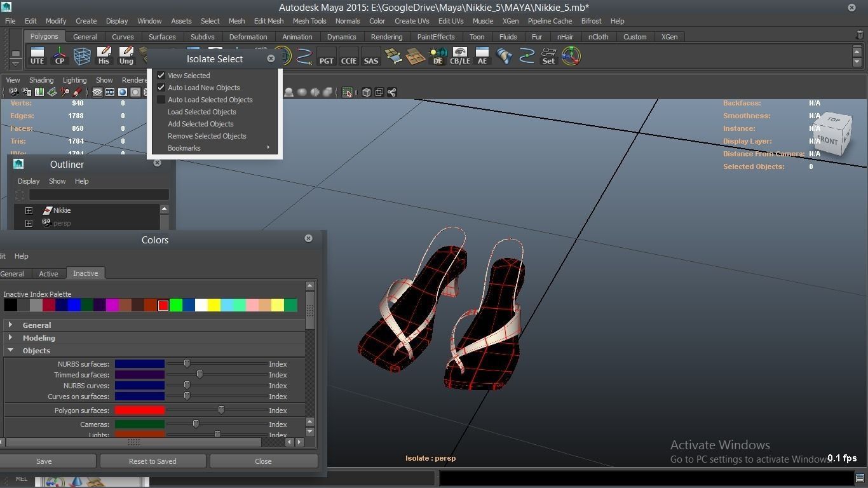Click the shelf options dropdown arrow at left
This screenshot has height=488, width=868.
16,64
